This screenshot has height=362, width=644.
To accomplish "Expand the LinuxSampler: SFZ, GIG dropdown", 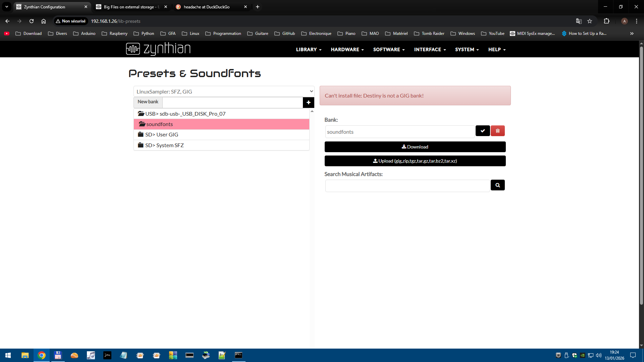I will [x=224, y=92].
